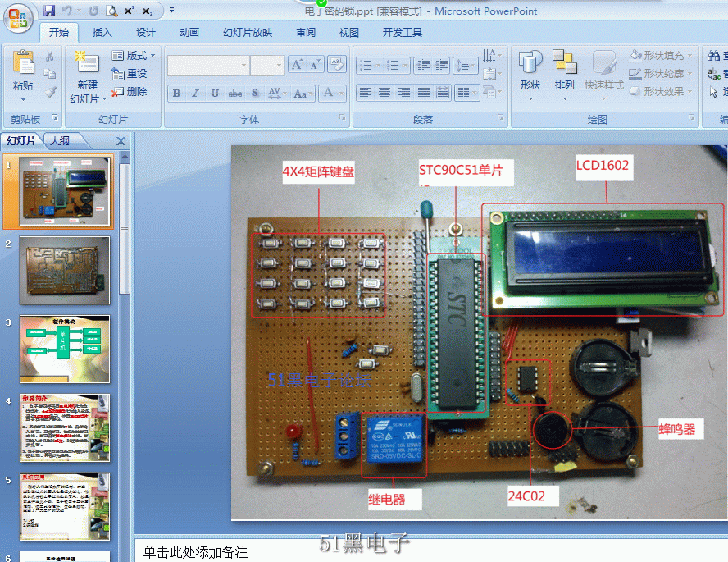Viewport: 728px width, 562px height.
Task: Change text direction in the paragraph group
Action: tap(491, 56)
